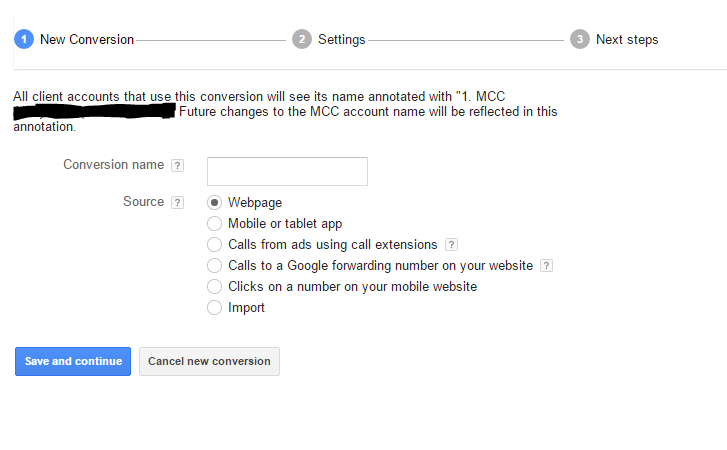This screenshot has height=450, width=727.
Task: Go to the New Conversion step label
Action: [x=86, y=40]
